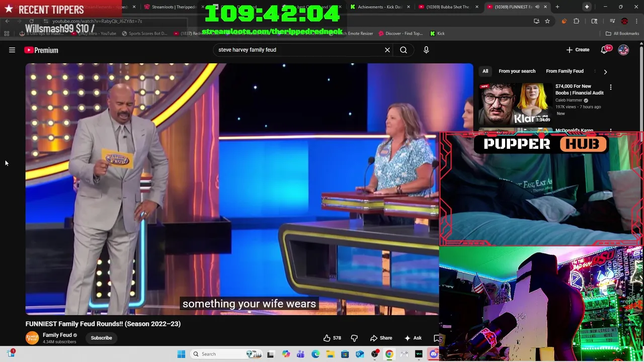644x362 pixels.
Task: Open the All Bookmarks folder
Action: [x=622, y=34]
